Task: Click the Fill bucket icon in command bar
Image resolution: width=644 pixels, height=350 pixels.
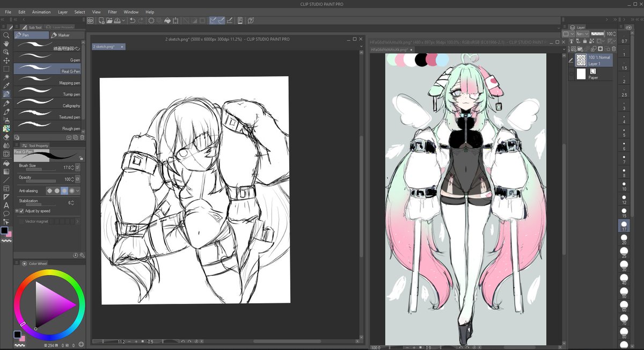Action: 167,20
